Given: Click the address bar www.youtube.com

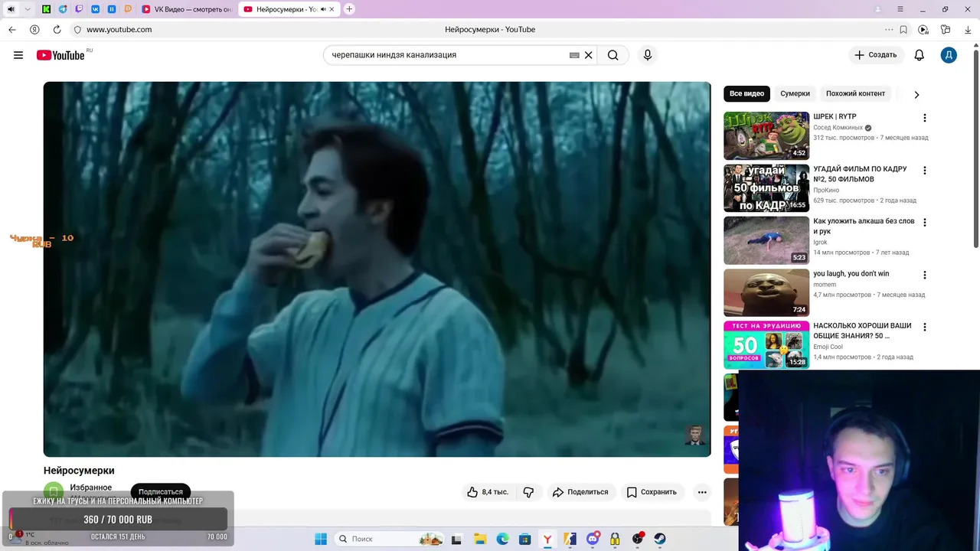Looking at the screenshot, I should pos(119,29).
